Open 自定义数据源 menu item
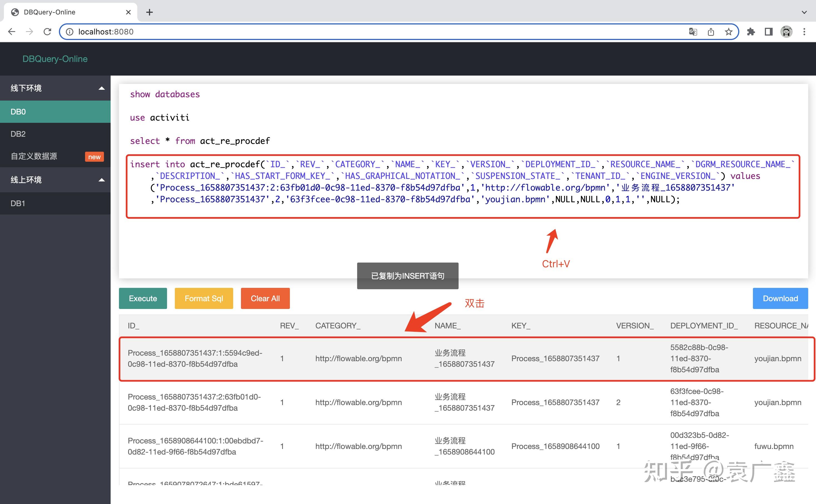 pos(34,156)
